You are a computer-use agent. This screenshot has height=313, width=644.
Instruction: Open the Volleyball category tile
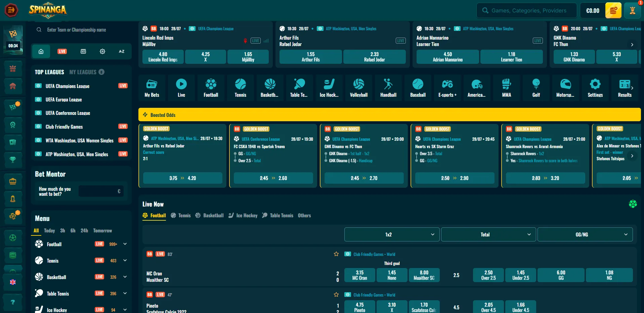coord(358,88)
